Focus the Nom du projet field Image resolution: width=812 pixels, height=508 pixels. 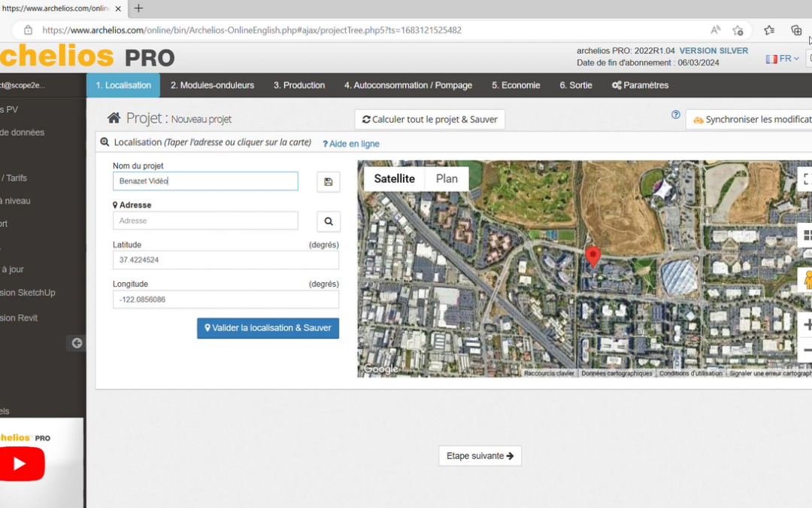[x=205, y=181]
